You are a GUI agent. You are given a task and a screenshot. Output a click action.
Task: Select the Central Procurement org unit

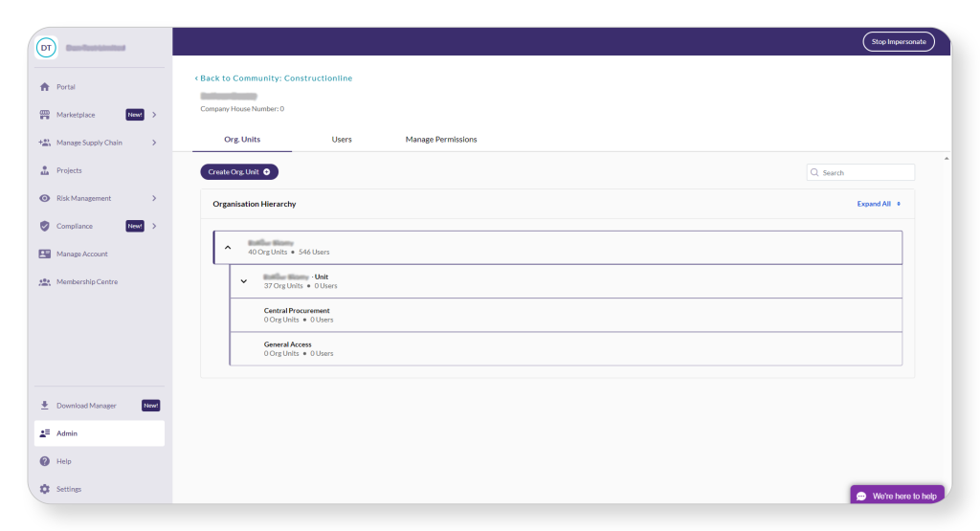pos(567,315)
